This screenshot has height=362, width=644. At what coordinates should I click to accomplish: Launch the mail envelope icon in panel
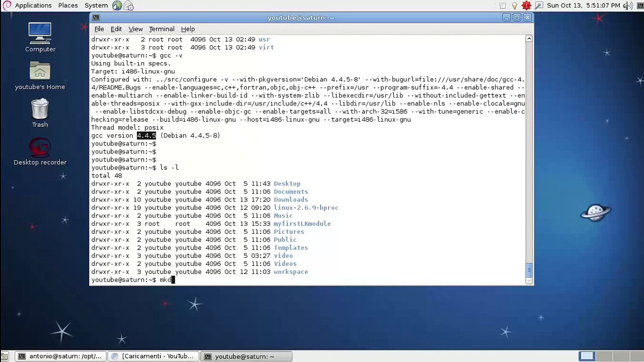point(128,6)
